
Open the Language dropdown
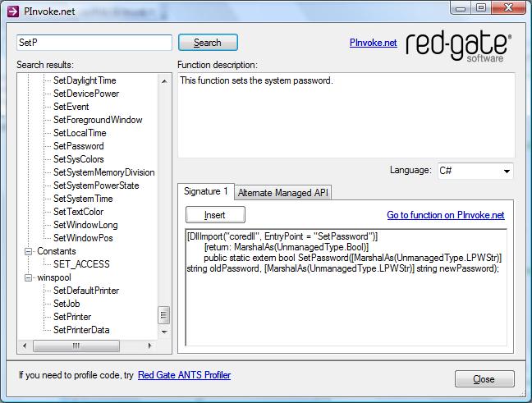pos(475,171)
